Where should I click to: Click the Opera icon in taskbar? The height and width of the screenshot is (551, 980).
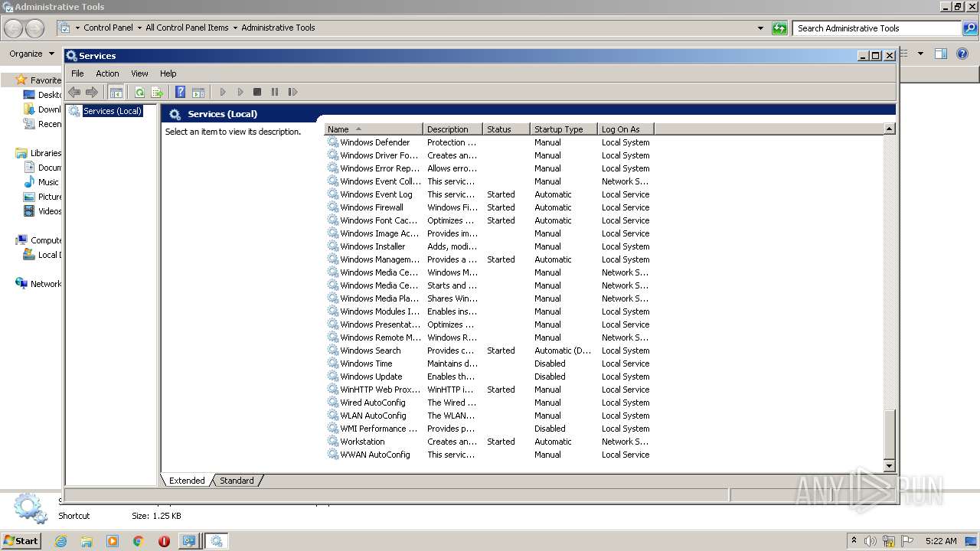pyautogui.click(x=164, y=541)
